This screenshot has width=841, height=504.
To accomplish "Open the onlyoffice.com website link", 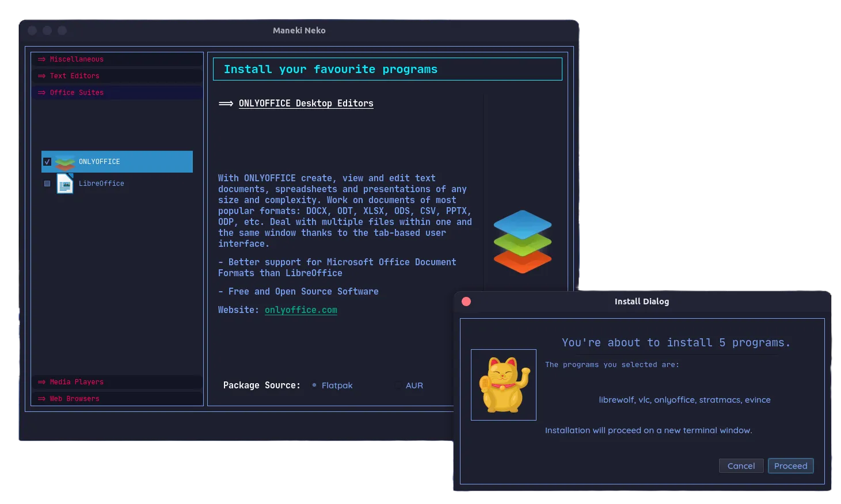I will coord(300,310).
